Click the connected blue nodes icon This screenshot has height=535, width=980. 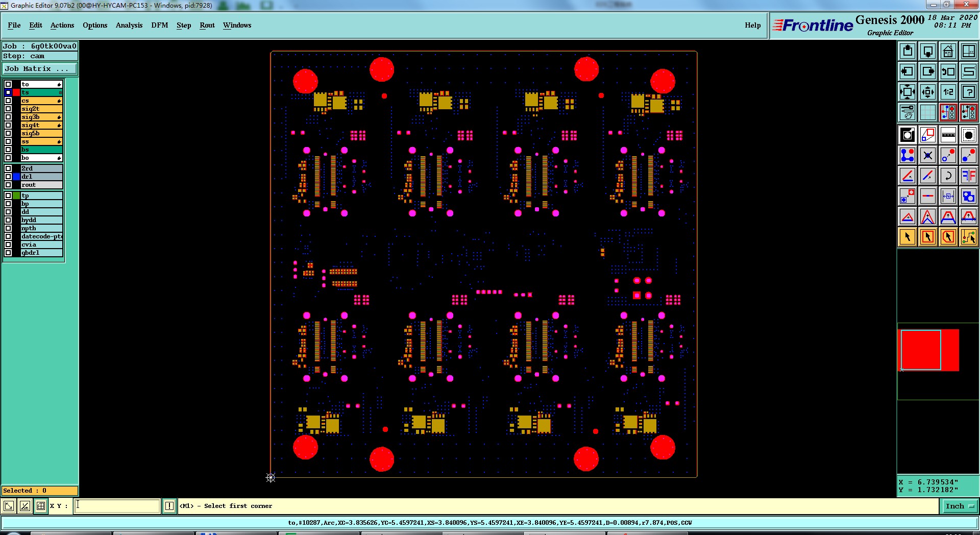[908, 155]
